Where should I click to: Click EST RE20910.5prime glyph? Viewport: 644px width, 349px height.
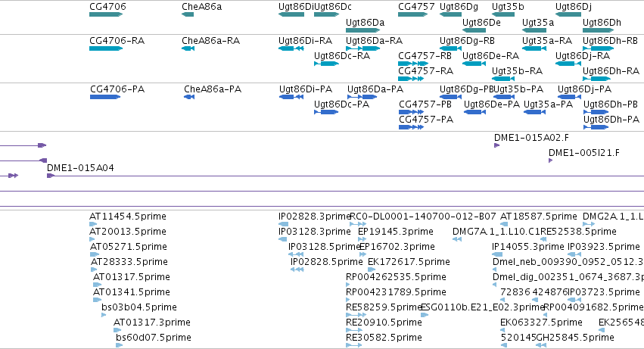tap(354, 331)
